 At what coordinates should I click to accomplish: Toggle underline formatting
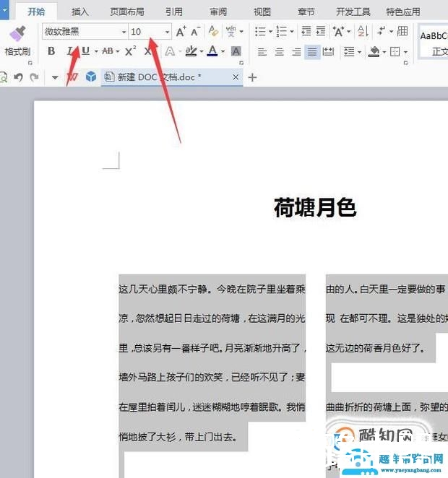point(86,51)
